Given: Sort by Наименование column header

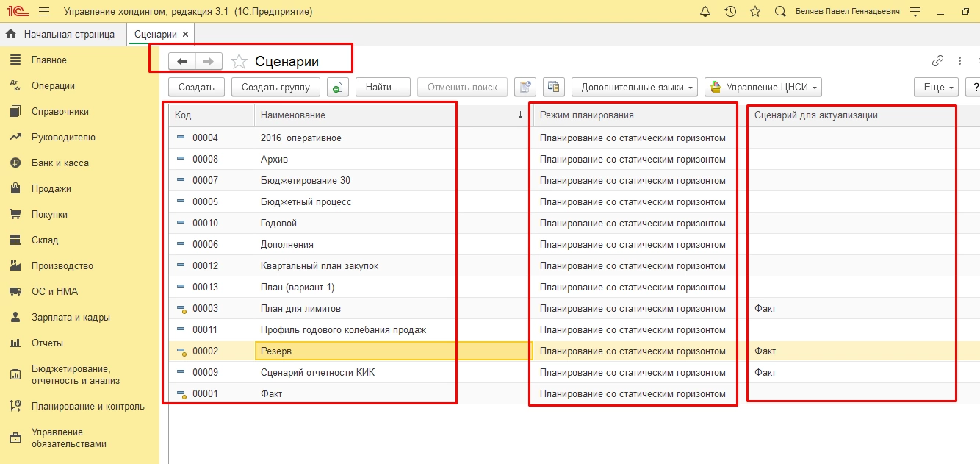Looking at the screenshot, I should 392,115.
